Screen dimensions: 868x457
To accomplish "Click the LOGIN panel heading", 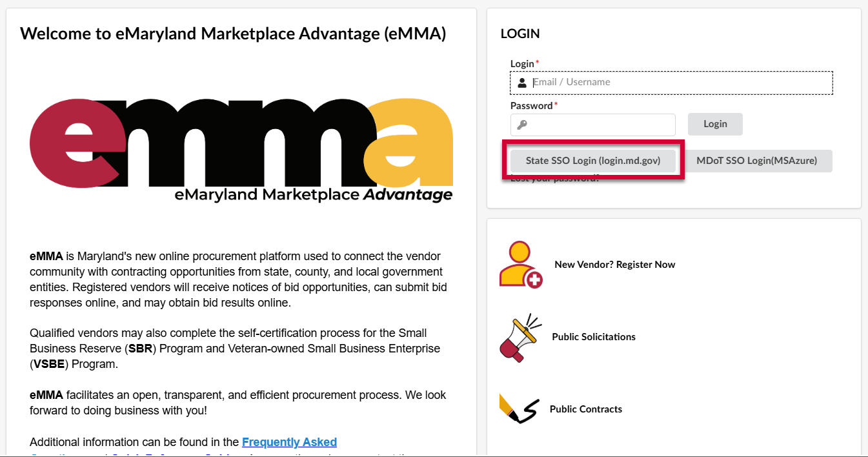I will (x=520, y=34).
